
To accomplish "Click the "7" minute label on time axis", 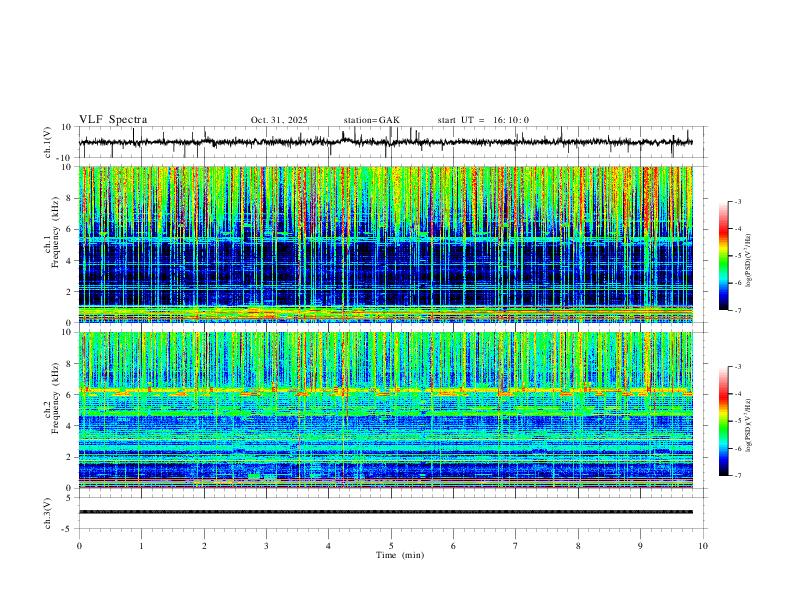I will [516, 546].
